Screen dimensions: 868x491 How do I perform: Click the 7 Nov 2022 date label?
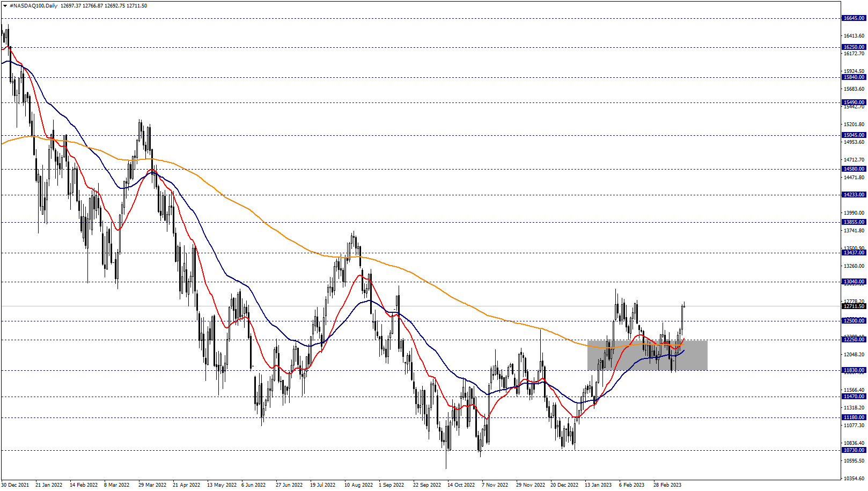[x=495, y=485]
